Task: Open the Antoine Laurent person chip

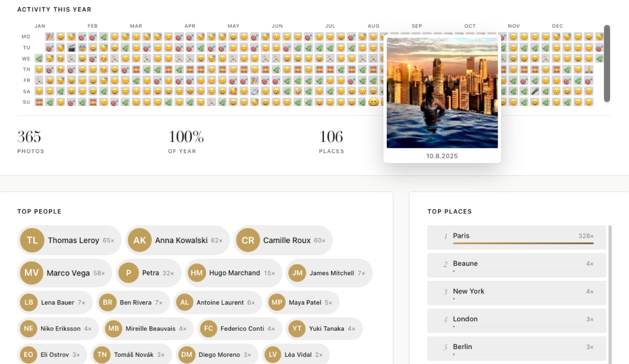Action: (x=218, y=302)
